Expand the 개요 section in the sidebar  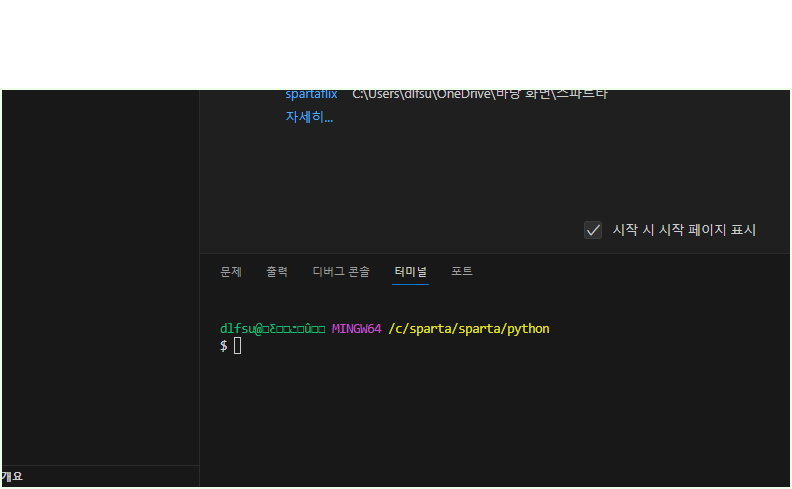click(x=100, y=476)
